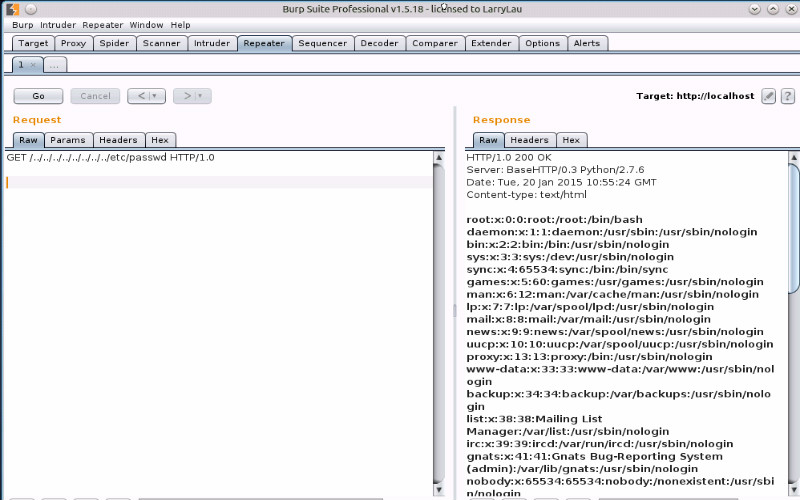Click the highlighted empty line in request editor
Screen dimensions: 800x500
pyautogui.click(x=219, y=182)
